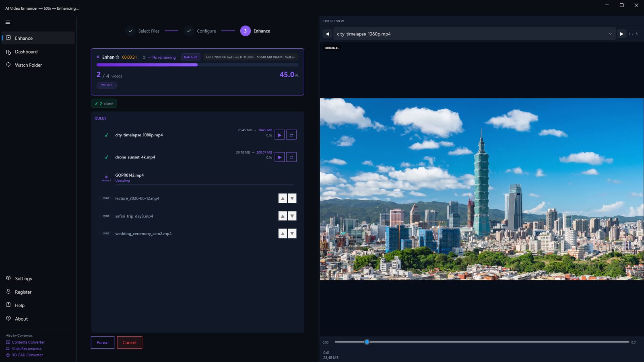Click the 2 done status badge
The height and width of the screenshot is (362, 644).
point(104,103)
